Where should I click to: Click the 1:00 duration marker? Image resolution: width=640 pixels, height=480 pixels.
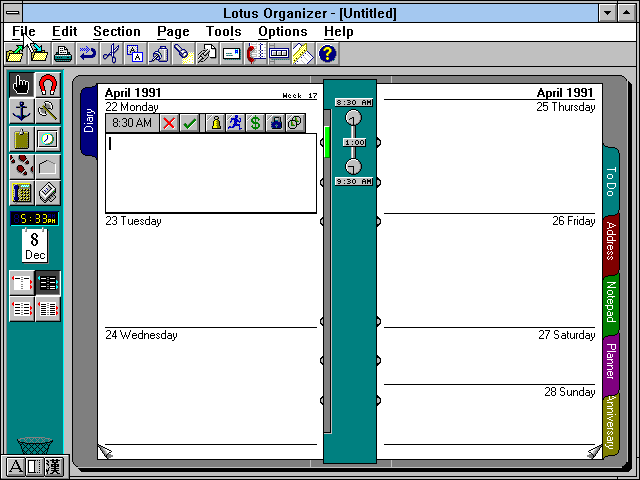(x=354, y=142)
